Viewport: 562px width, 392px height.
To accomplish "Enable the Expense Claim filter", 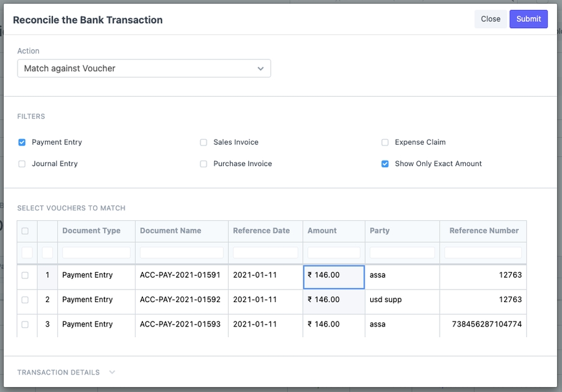I will 385,142.
